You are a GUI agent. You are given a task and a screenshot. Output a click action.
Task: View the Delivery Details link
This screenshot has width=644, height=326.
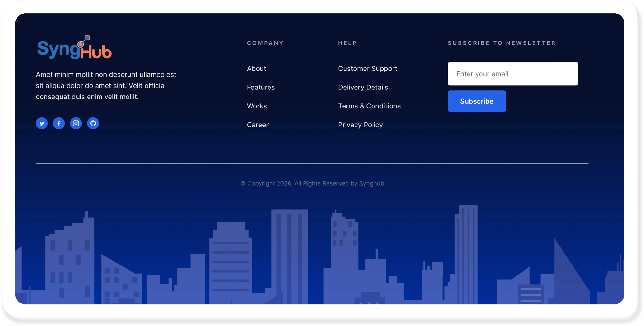(x=363, y=87)
